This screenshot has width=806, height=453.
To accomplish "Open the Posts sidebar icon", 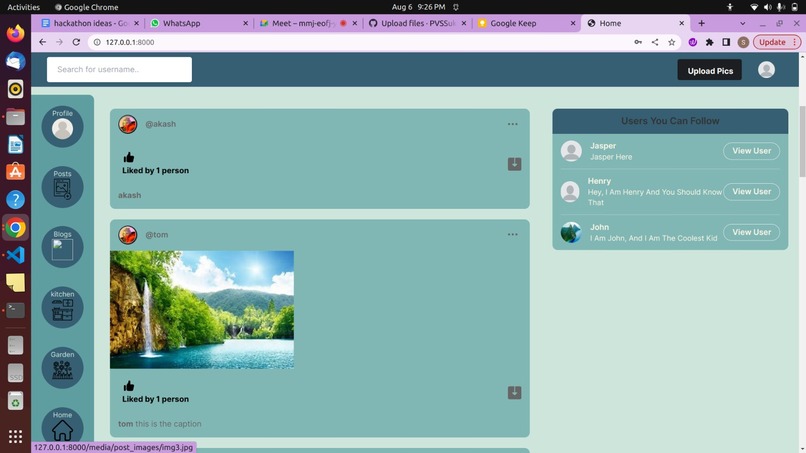I will pyautogui.click(x=62, y=187).
